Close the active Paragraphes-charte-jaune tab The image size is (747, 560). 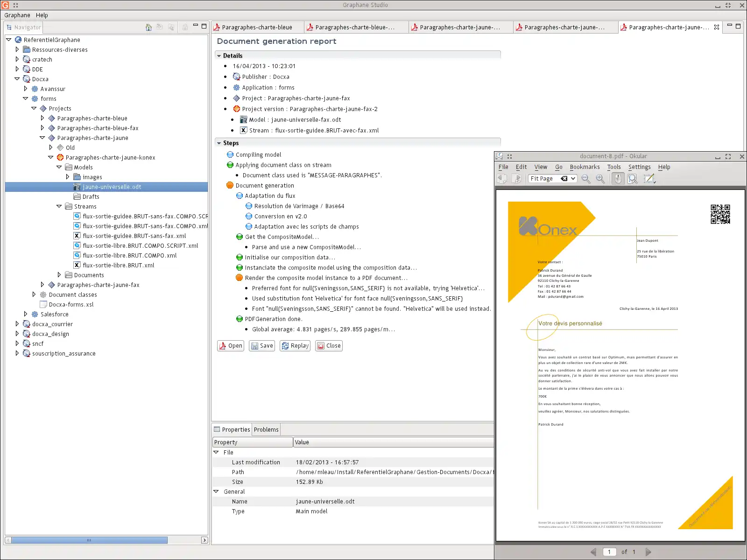[717, 27]
